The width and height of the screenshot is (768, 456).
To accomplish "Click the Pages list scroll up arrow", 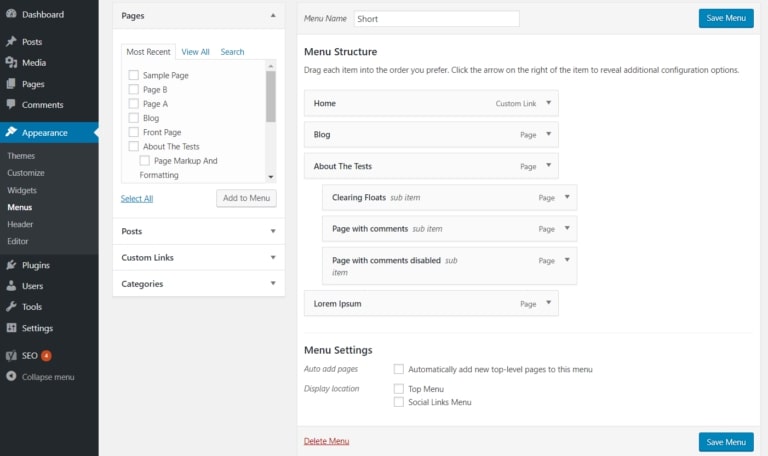I will pos(271,66).
